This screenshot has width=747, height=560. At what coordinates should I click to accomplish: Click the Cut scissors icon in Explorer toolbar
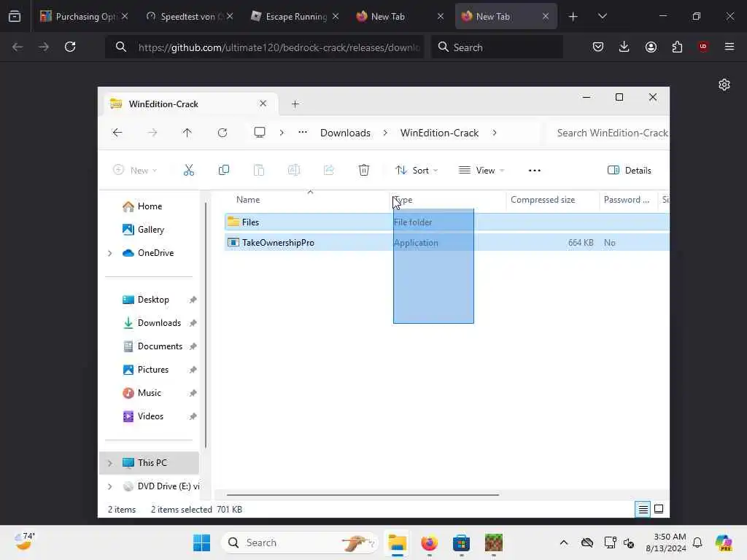point(189,170)
